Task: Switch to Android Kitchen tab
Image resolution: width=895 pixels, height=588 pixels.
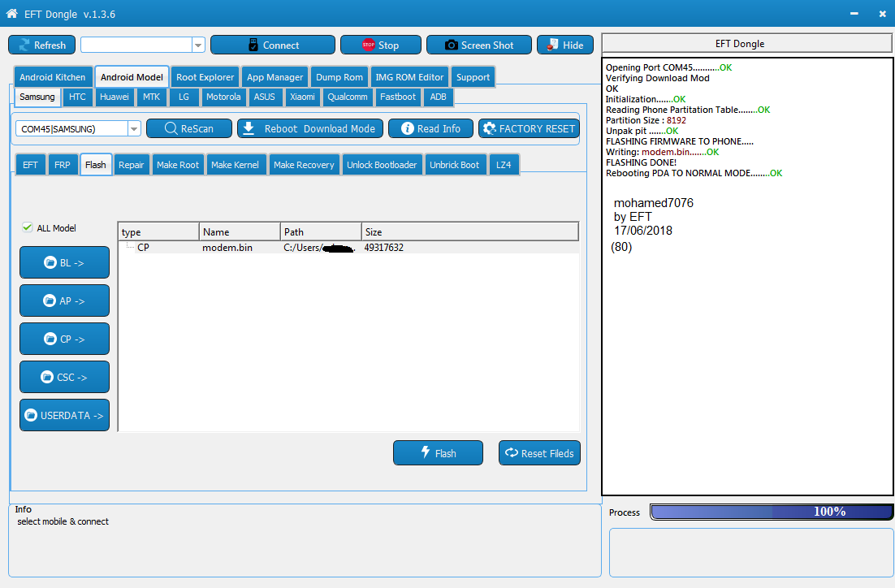Action: (x=53, y=77)
